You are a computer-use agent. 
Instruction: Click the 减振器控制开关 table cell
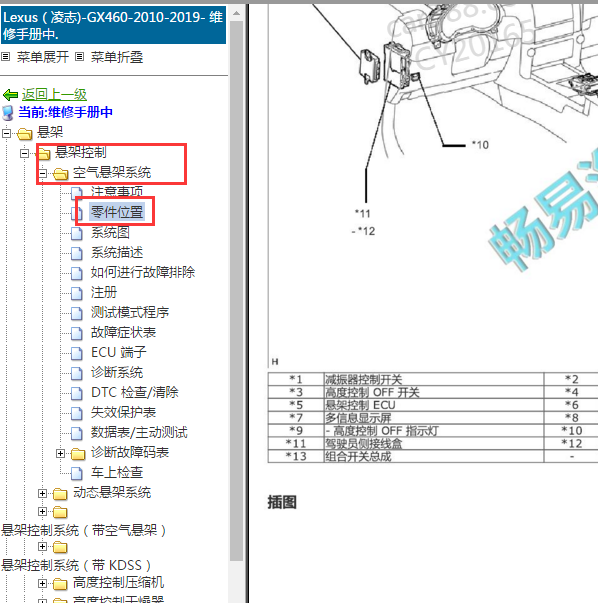tap(433, 380)
